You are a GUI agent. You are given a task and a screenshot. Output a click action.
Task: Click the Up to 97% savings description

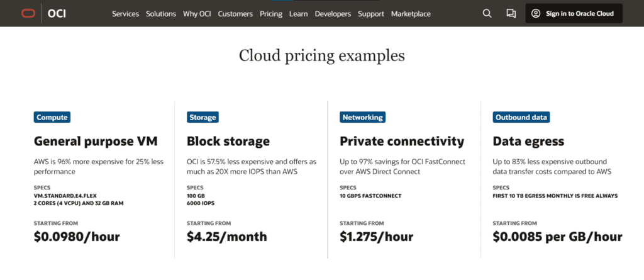(402, 167)
